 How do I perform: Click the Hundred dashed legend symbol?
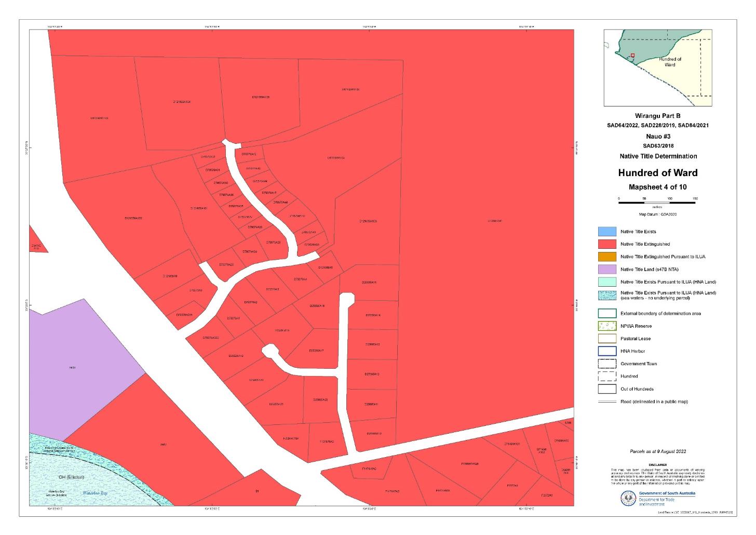click(x=607, y=376)
